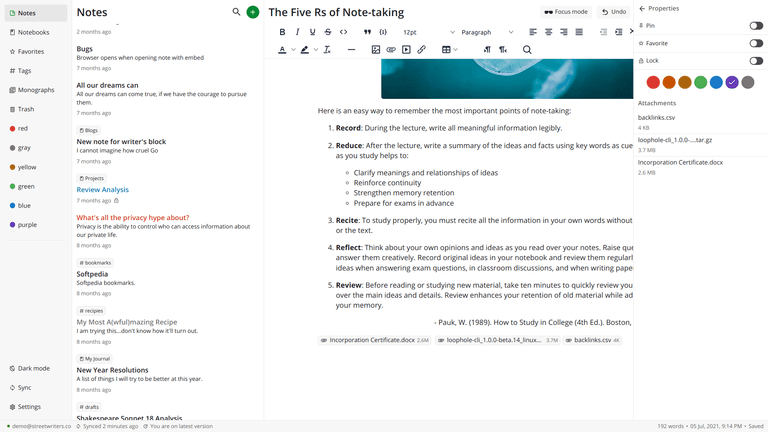Toggle the Pin switch
Screen dimensions: 768x432
756,25
